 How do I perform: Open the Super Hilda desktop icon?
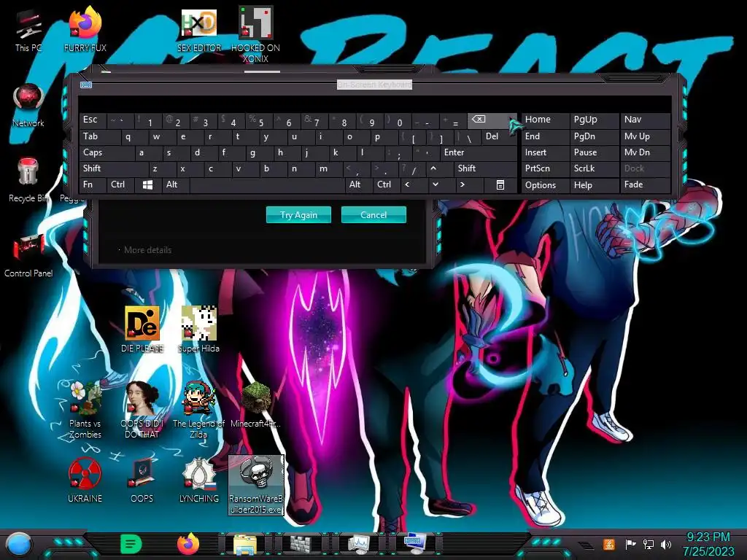(x=198, y=330)
